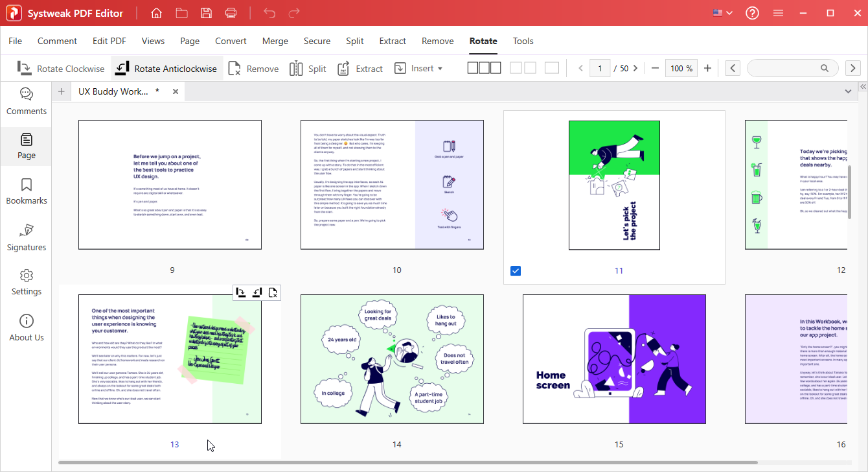868x472 pixels.
Task: Select the Page side panel
Action: click(x=26, y=147)
